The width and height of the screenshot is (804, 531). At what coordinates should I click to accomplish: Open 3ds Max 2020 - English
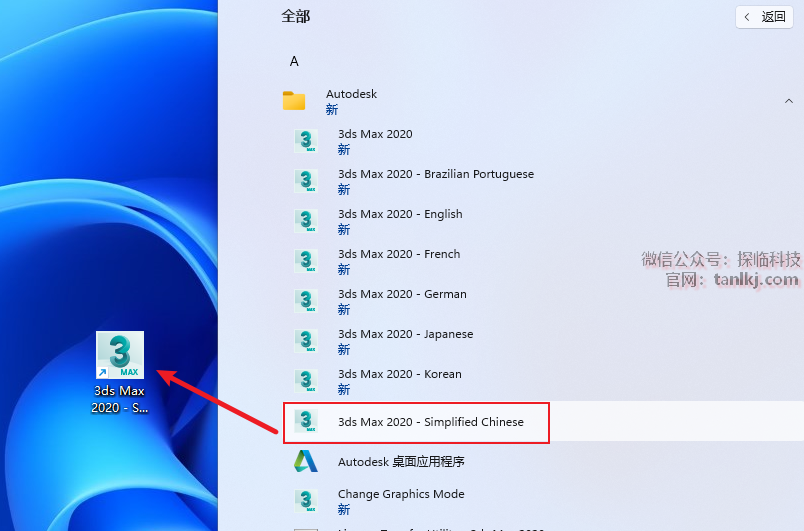pyautogui.click(x=400, y=214)
